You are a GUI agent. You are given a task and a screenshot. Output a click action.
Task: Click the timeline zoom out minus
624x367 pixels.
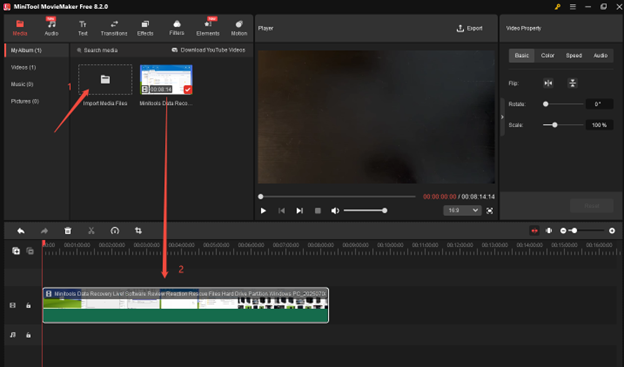[x=563, y=231]
